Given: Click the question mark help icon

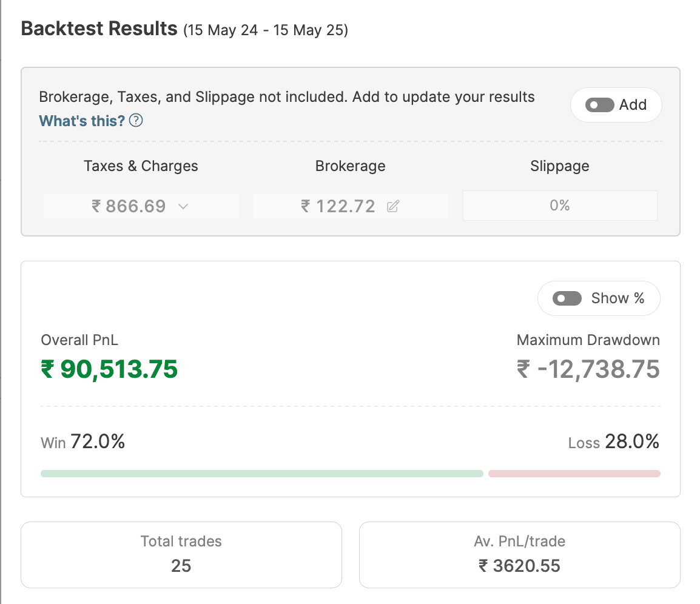Looking at the screenshot, I should point(136,121).
